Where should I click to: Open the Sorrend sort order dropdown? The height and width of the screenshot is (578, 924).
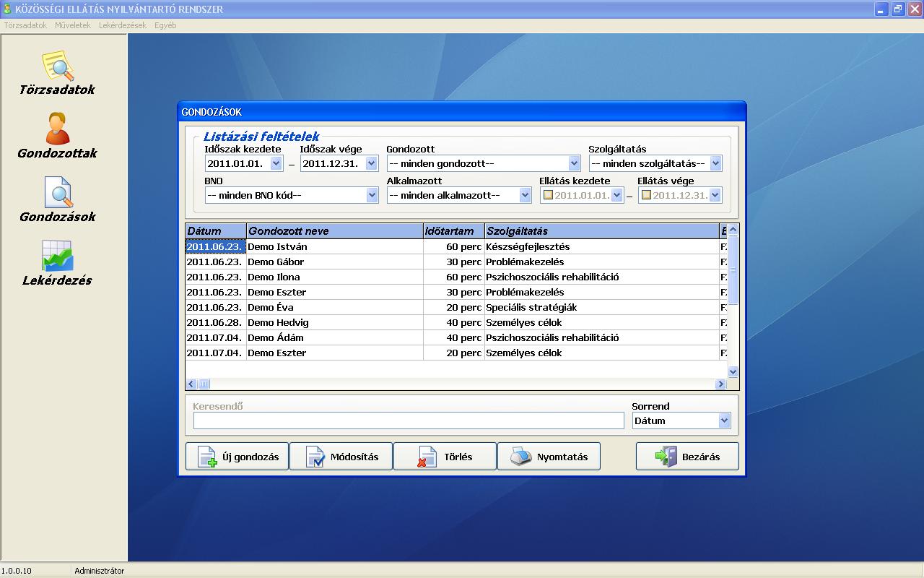tap(724, 420)
